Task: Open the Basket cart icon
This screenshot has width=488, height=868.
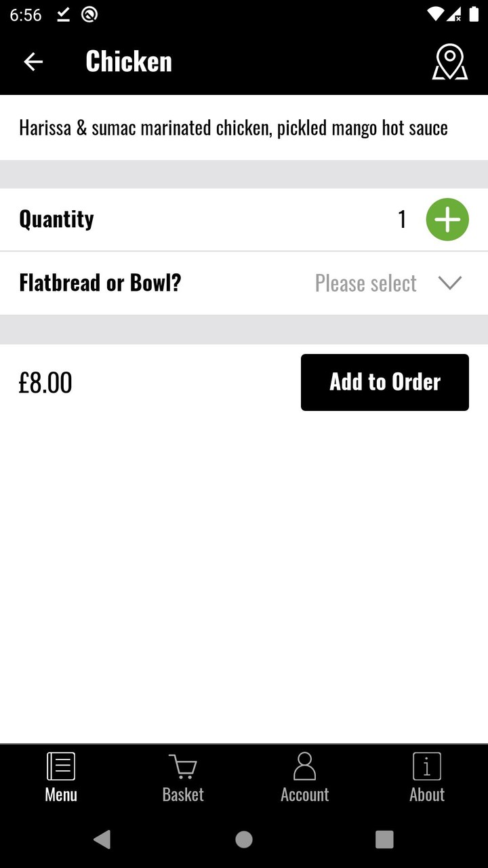Action: (x=183, y=766)
